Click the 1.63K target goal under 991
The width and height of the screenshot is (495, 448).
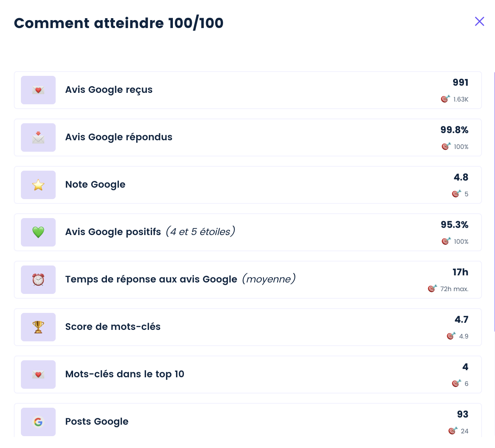coord(455,99)
